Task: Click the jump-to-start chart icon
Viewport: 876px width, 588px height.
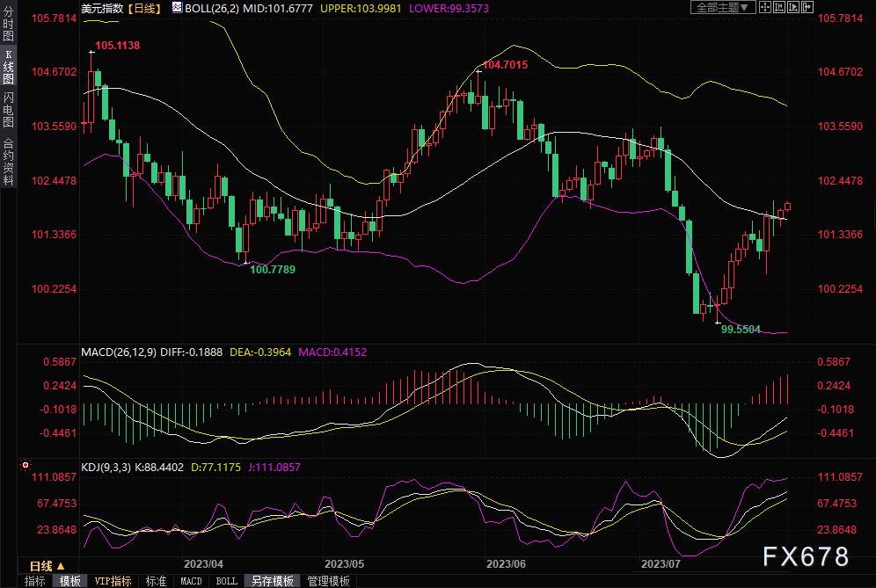Action: (778, 7)
